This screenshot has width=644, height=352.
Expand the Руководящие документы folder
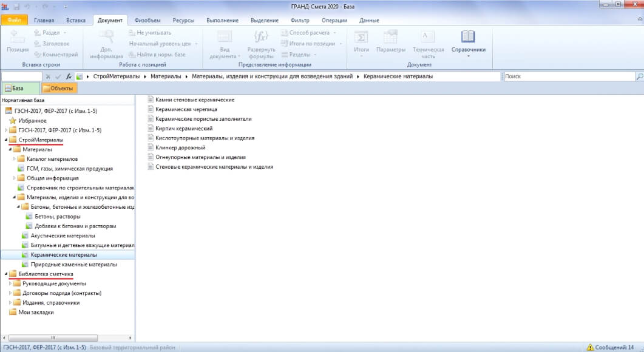click(x=10, y=283)
